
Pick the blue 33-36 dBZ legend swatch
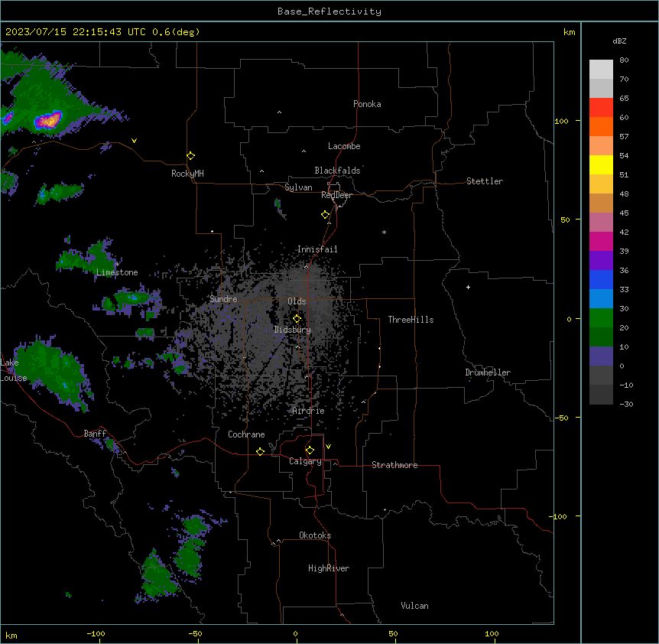[601, 279]
